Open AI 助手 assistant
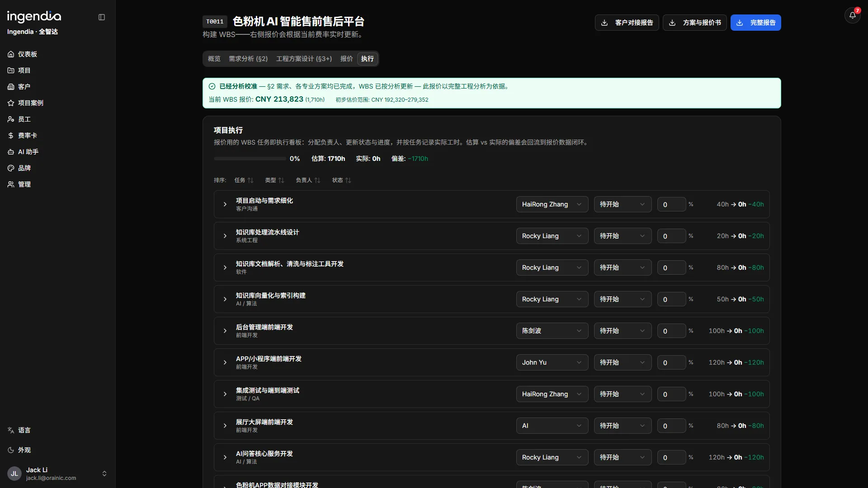 pyautogui.click(x=57, y=152)
